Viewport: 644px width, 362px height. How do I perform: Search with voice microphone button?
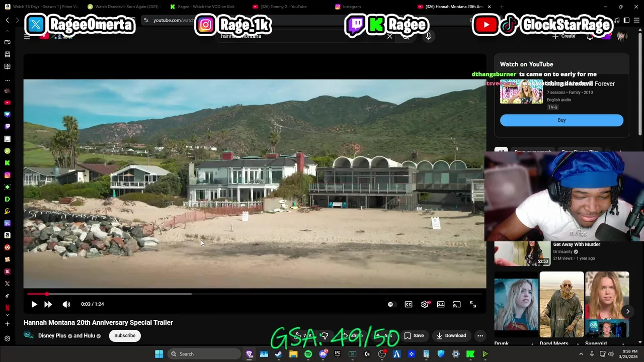point(429,36)
